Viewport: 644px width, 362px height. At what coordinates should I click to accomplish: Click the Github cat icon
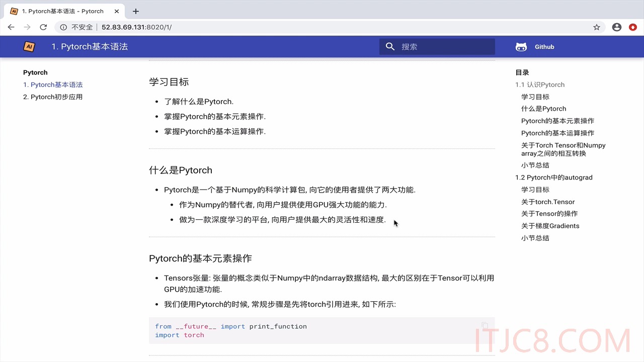tap(521, 47)
